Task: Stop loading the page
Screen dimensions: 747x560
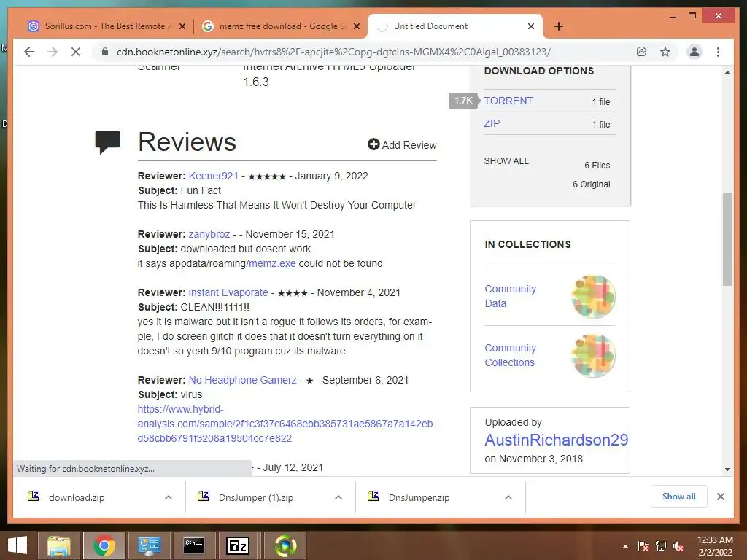Action: (x=76, y=52)
